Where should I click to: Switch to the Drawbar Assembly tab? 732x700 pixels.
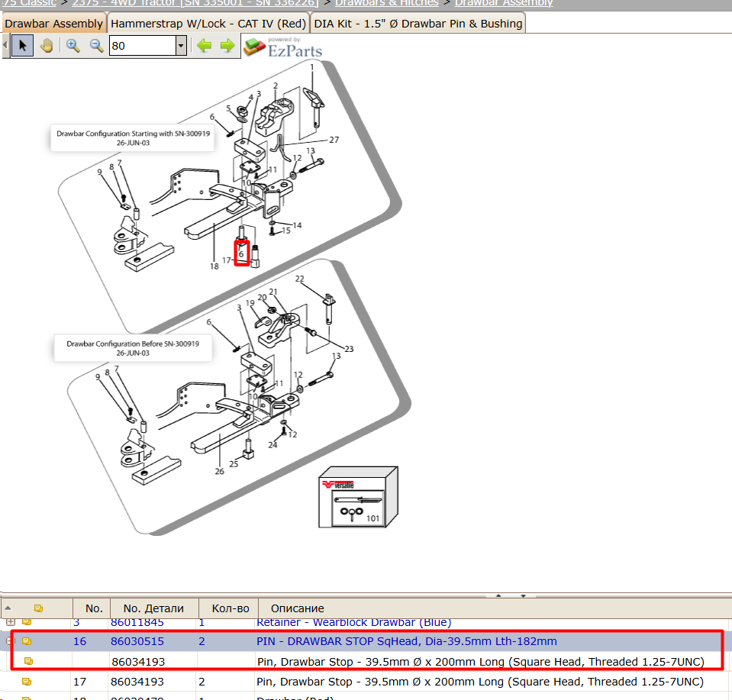(53, 24)
